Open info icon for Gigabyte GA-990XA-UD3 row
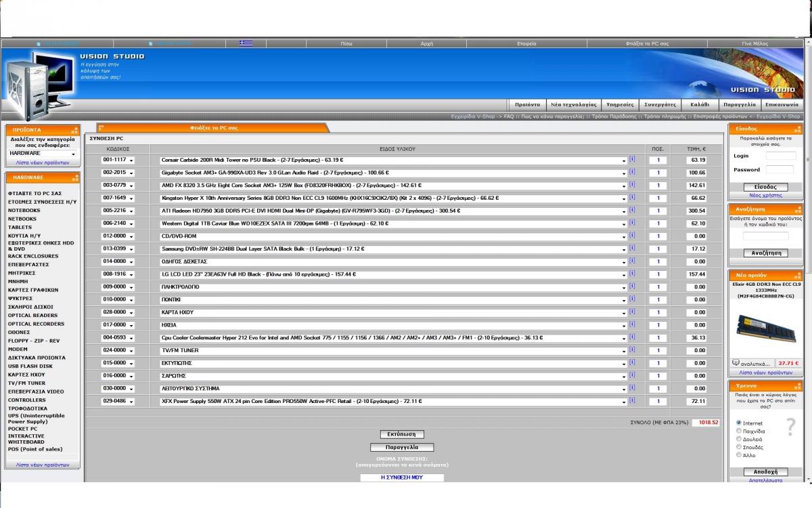The height and width of the screenshot is (508, 812). click(632, 172)
